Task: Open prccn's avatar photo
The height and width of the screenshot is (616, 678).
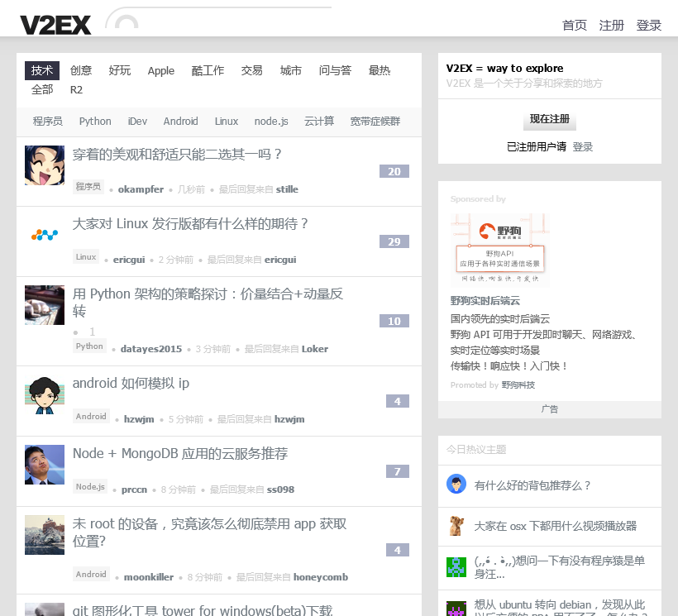Action: 45,465
